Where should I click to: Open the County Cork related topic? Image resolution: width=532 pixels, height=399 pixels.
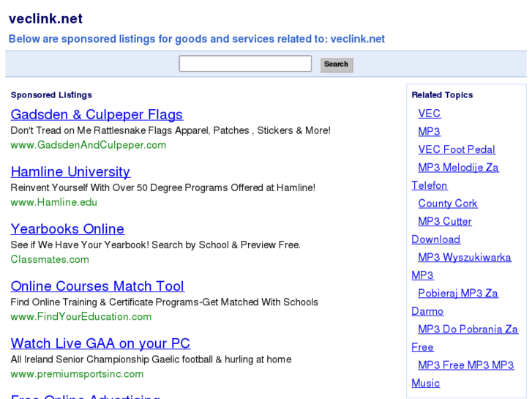[x=448, y=204]
